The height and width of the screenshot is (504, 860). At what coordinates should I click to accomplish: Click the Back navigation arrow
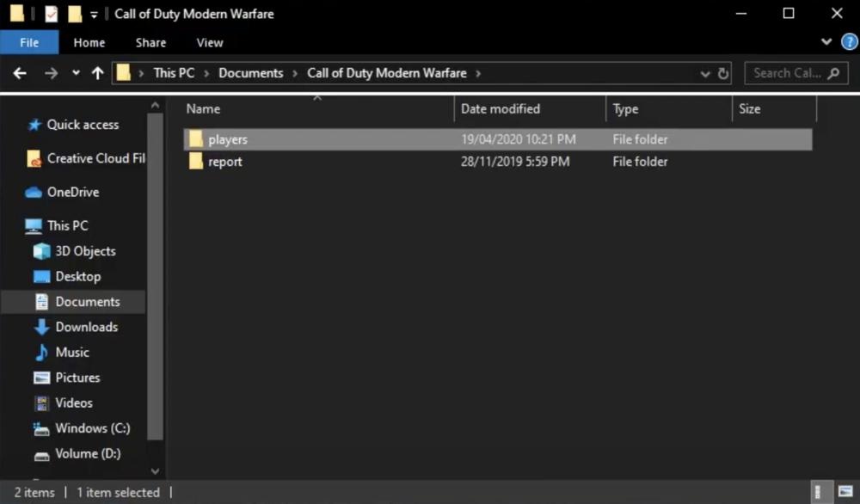coord(20,73)
